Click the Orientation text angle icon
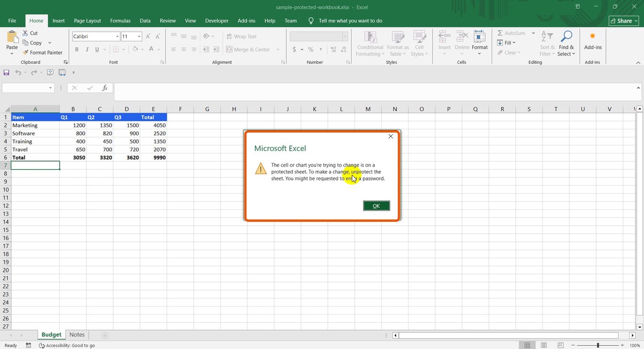644x349 pixels. click(x=206, y=37)
